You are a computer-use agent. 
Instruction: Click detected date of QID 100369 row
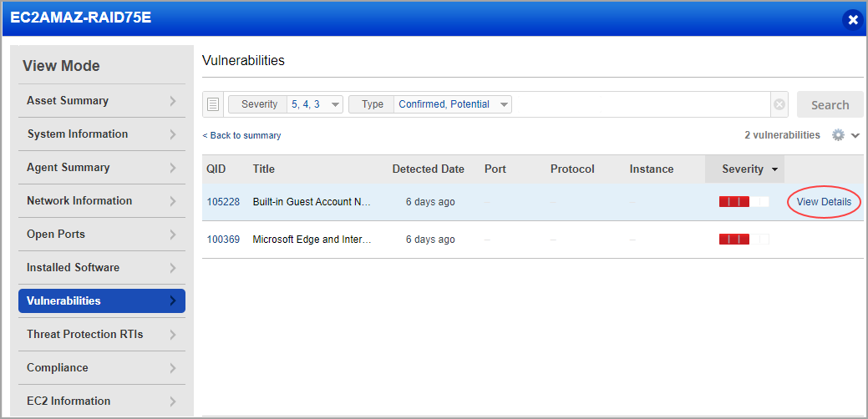coord(430,240)
